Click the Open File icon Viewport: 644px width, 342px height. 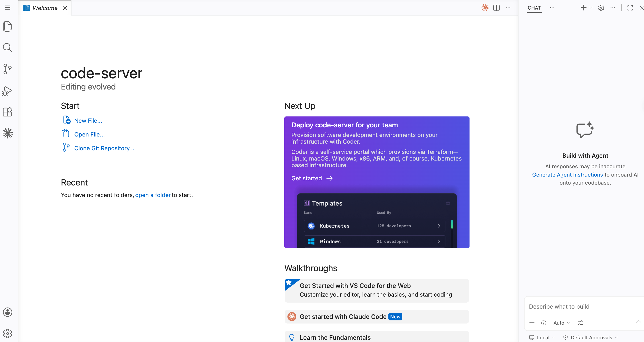coord(66,133)
